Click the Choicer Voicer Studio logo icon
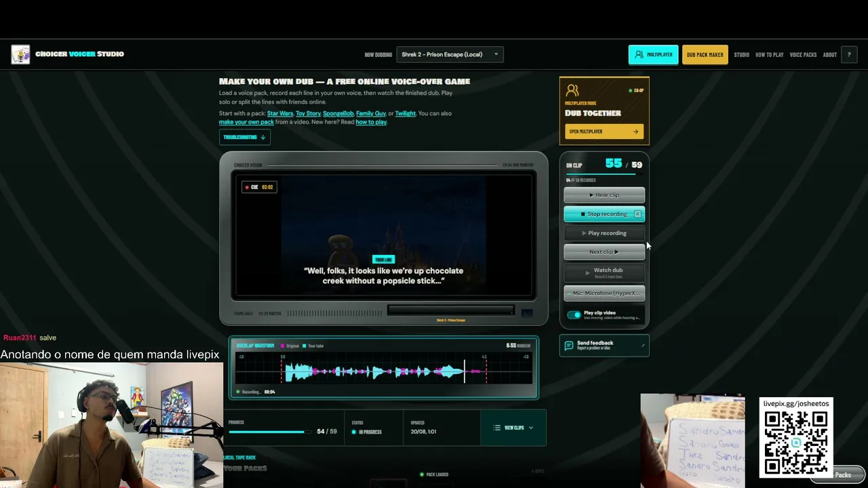The height and width of the screenshot is (488, 868). point(20,54)
